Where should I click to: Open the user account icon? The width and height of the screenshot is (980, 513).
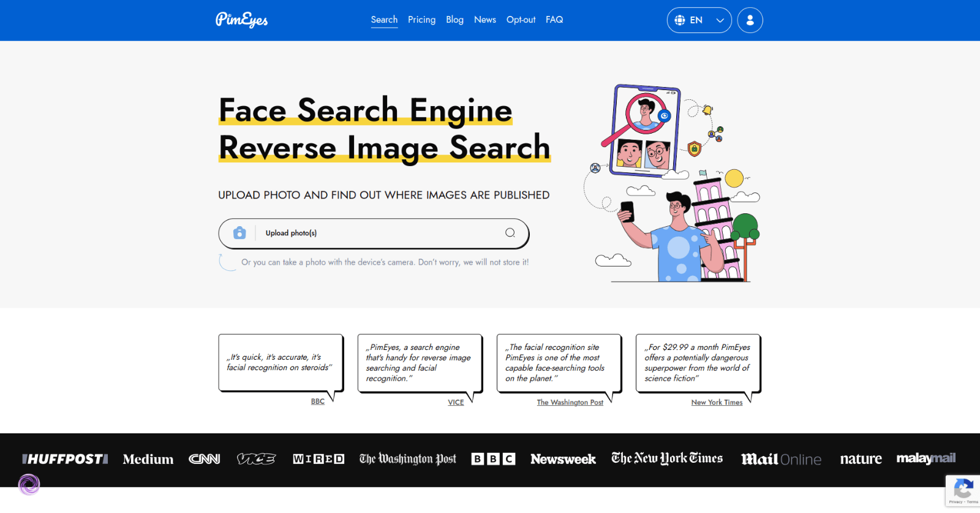(x=750, y=20)
